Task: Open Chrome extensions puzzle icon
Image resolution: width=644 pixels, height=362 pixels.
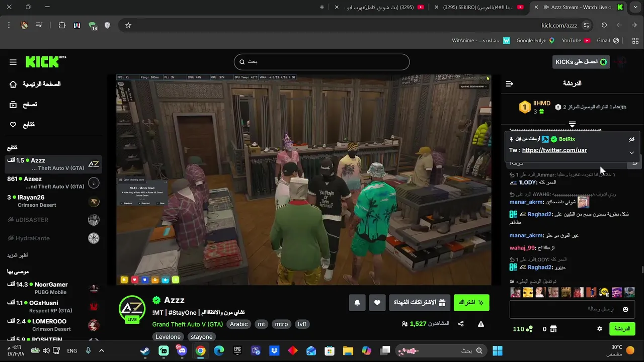Action: (x=62, y=25)
